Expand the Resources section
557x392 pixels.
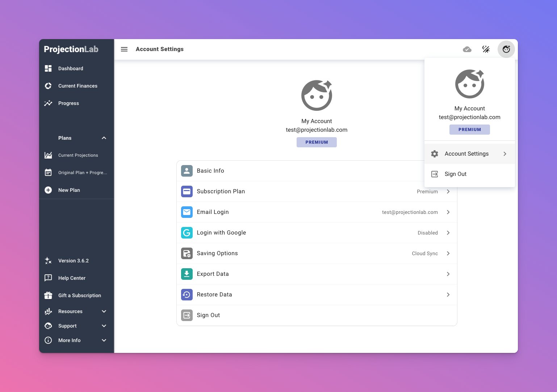104,311
